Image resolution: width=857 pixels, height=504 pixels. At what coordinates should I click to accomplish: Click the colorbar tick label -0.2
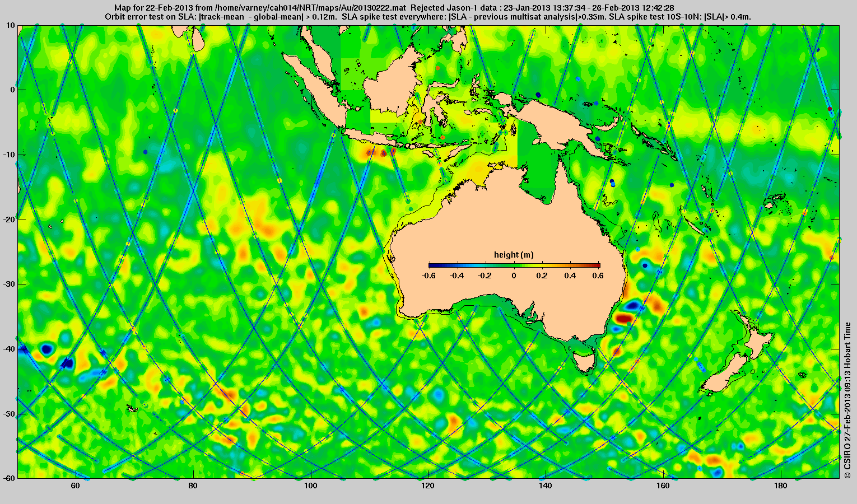coord(486,276)
